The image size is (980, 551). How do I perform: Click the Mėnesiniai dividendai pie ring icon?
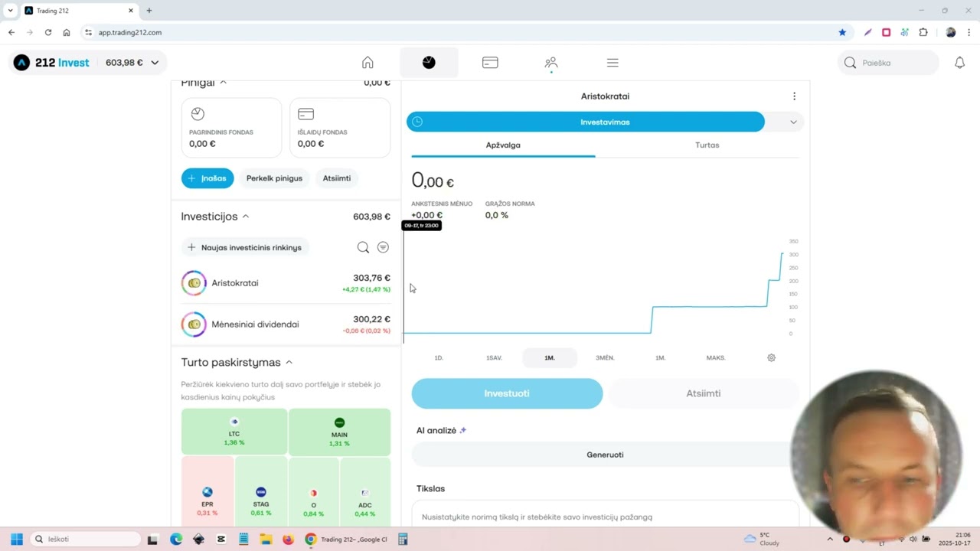point(194,324)
